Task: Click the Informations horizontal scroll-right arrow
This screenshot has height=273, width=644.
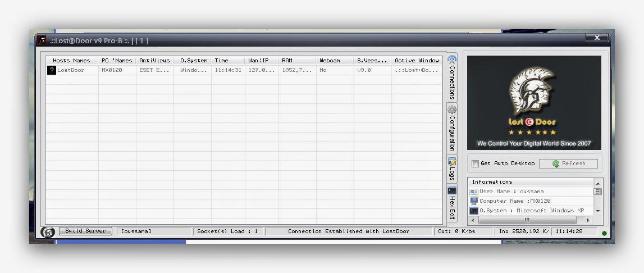Action: click(x=588, y=220)
